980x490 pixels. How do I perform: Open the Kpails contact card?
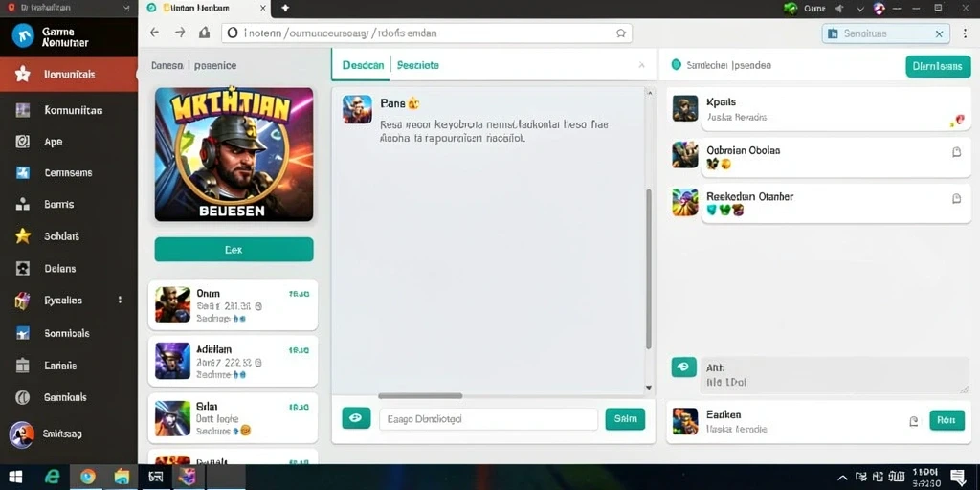[x=835, y=109]
